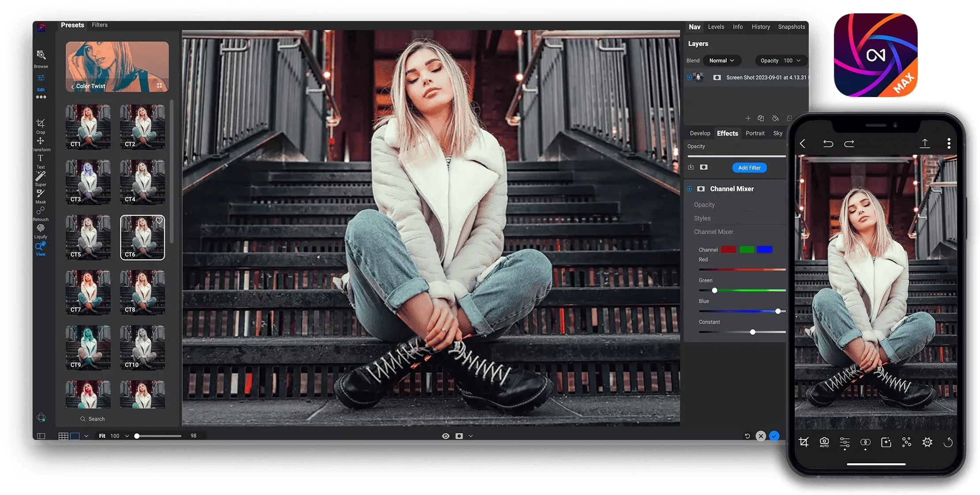The width and height of the screenshot is (980, 495).
Task: Open the Levels tab
Action: pyautogui.click(x=716, y=27)
